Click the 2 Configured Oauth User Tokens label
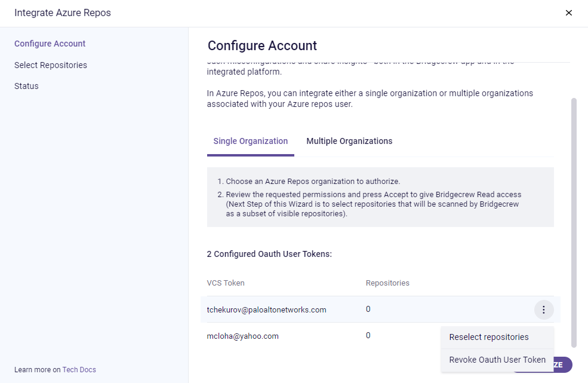This screenshot has width=588, height=383. pyautogui.click(x=269, y=254)
